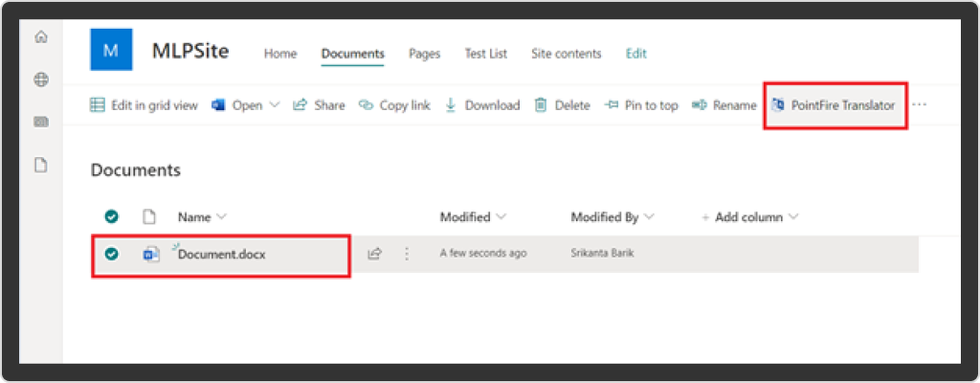Open the news icon in left rail

coord(40,122)
